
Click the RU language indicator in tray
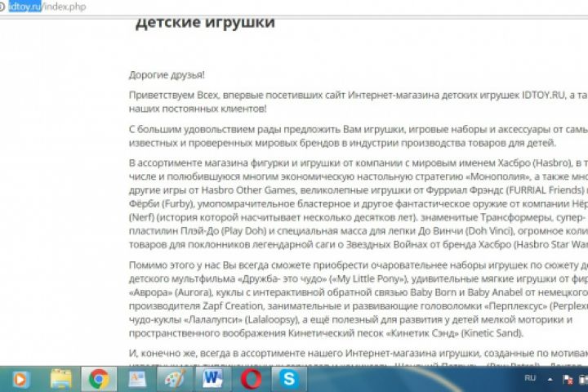pos(530,378)
